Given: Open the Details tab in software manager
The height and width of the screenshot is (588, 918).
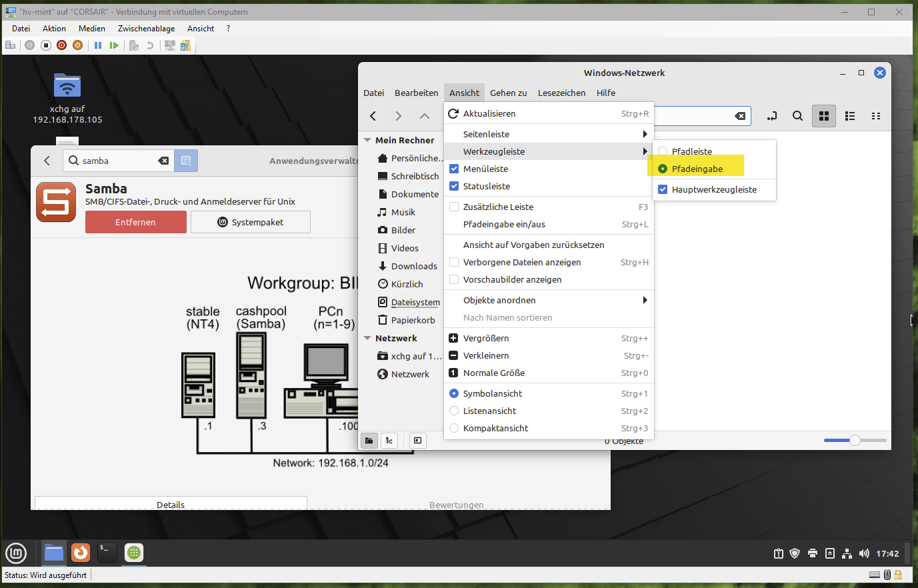Looking at the screenshot, I should click(171, 504).
